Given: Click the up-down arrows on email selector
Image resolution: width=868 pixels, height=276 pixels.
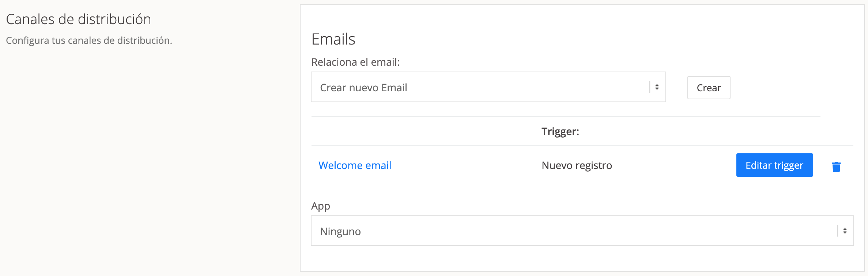Looking at the screenshot, I should coord(657,87).
